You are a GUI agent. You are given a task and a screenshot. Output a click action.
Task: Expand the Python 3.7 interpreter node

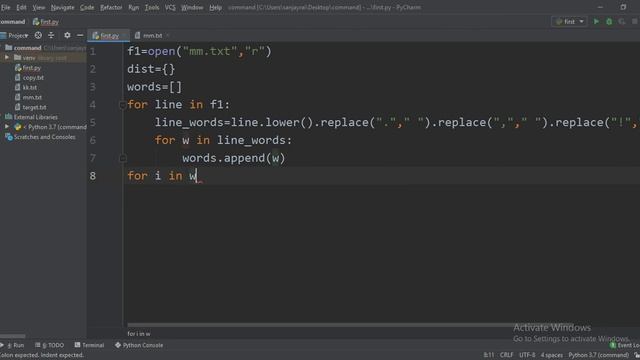coord(7,127)
